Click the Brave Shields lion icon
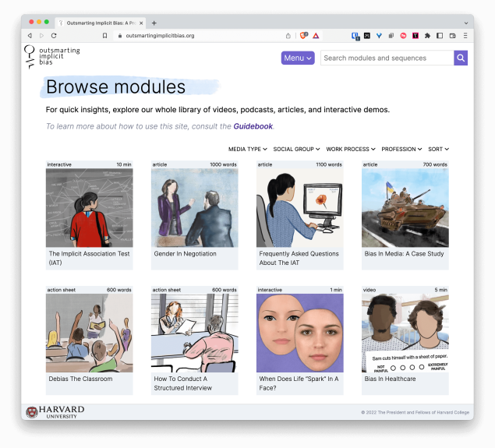Image resolution: width=495 pixels, height=448 pixels. point(304,36)
